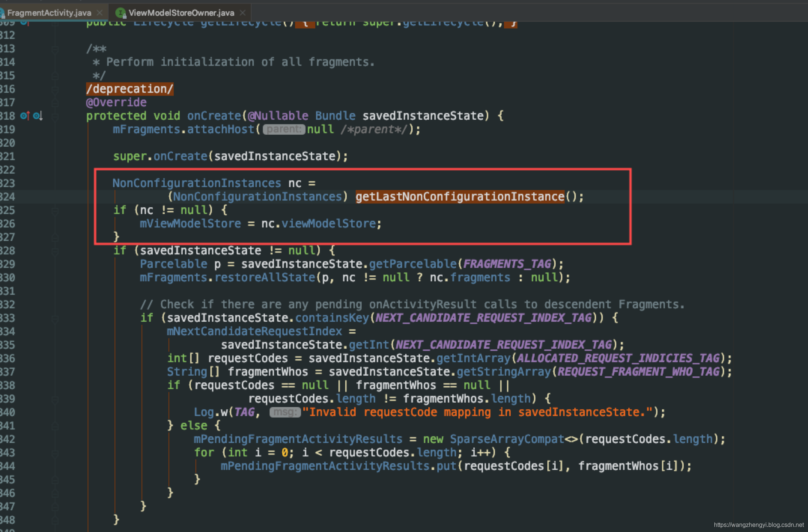This screenshot has width=808, height=532.
Task: Collapse the containsKey if-block at line 333
Action: pyautogui.click(x=55, y=318)
